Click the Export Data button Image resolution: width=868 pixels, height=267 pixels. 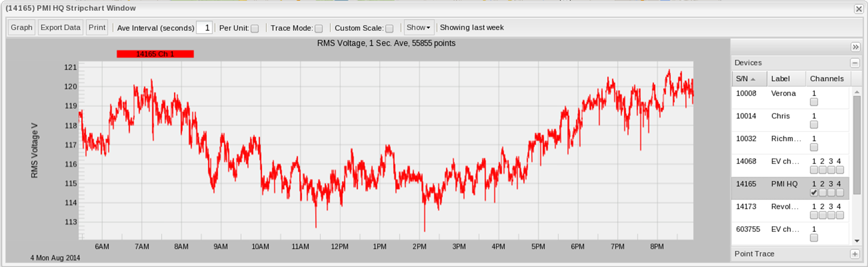pos(60,27)
